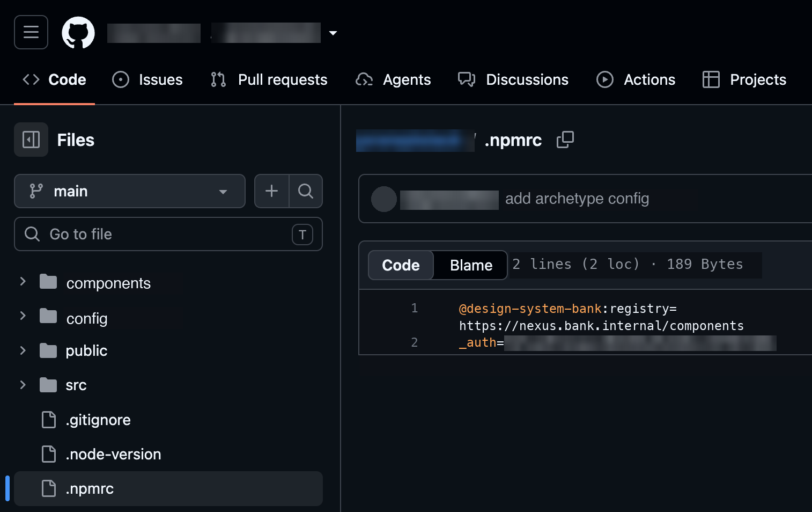Click the Files panel heading

pos(76,140)
